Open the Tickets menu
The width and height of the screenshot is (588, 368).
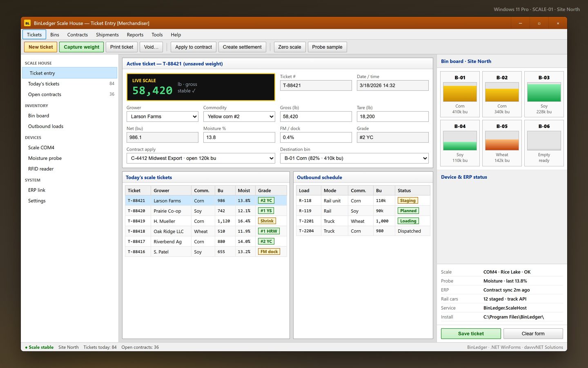pyautogui.click(x=34, y=35)
